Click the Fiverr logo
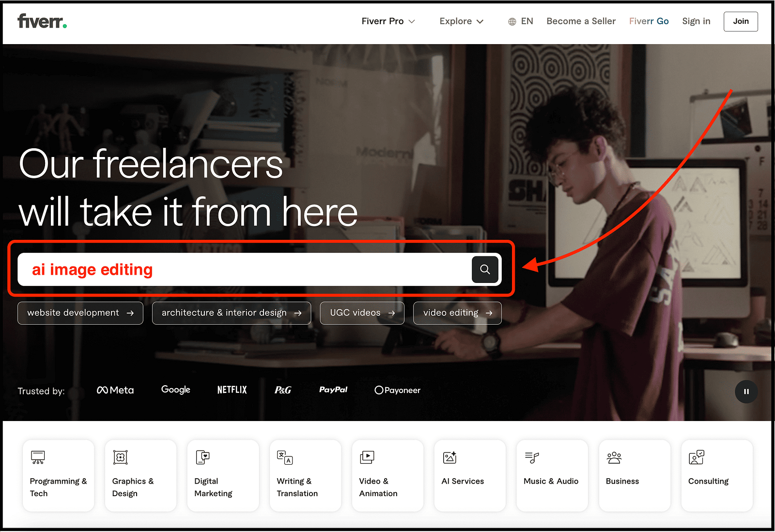The height and width of the screenshot is (532, 775). (42, 21)
